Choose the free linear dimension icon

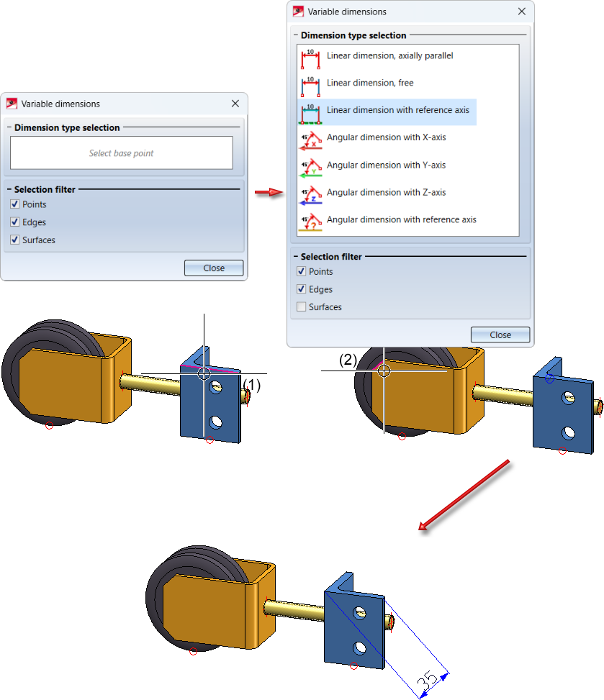pos(310,86)
